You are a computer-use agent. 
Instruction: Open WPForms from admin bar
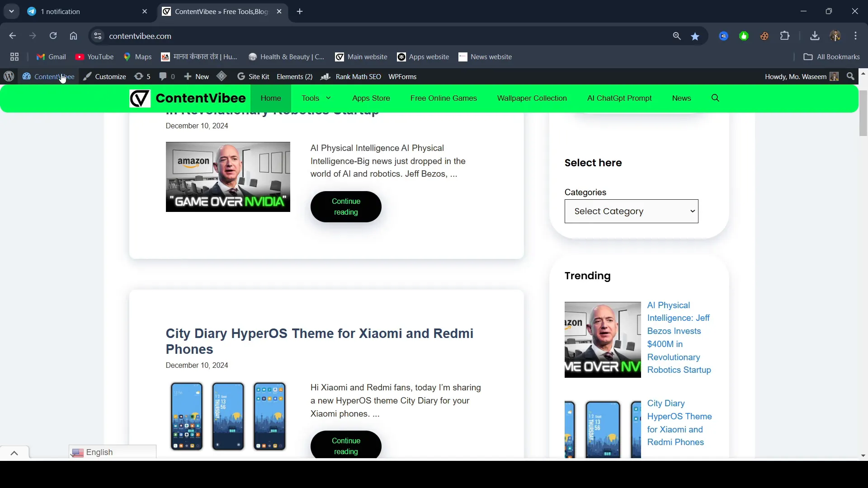pyautogui.click(x=402, y=77)
